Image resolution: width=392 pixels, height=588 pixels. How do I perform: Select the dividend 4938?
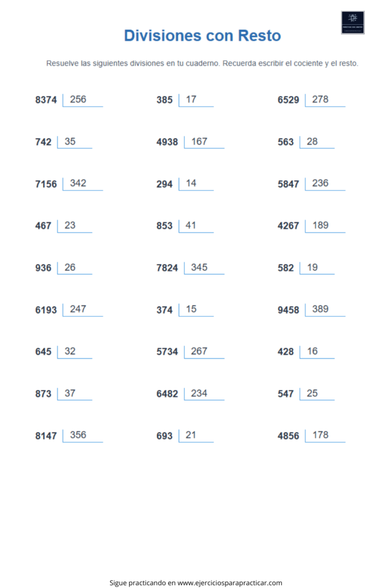tap(167, 142)
